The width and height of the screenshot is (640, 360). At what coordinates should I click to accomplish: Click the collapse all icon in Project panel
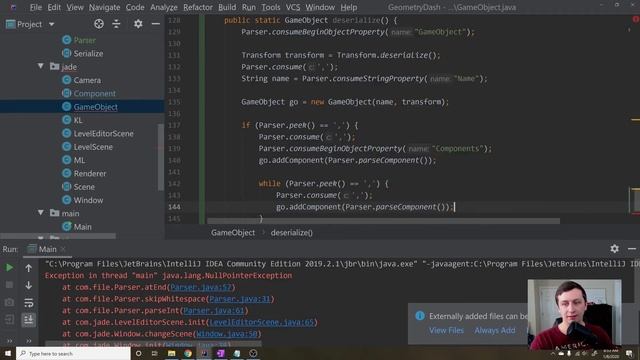click(116, 24)
